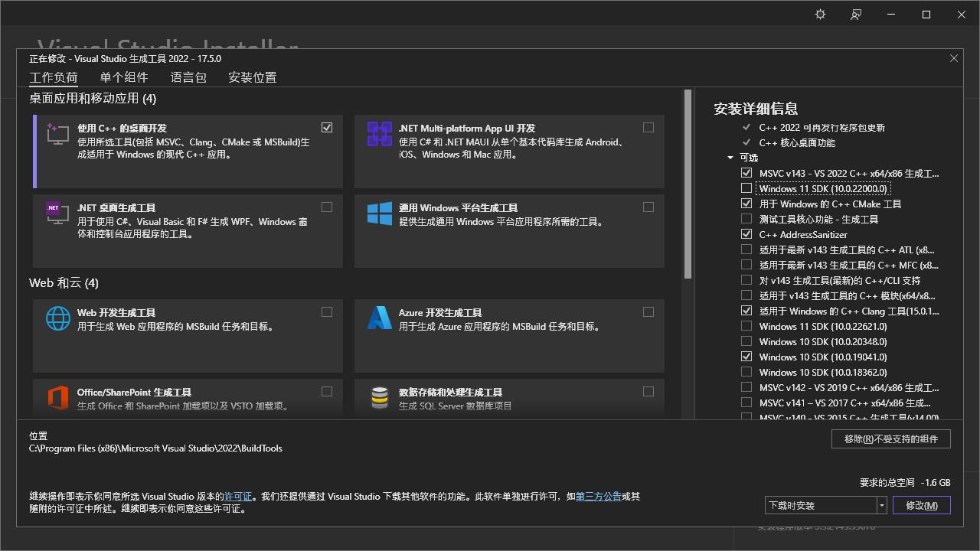
Task: Select the 使用 C++ 的桌面开发 workload icon
Action: point(57,133)
